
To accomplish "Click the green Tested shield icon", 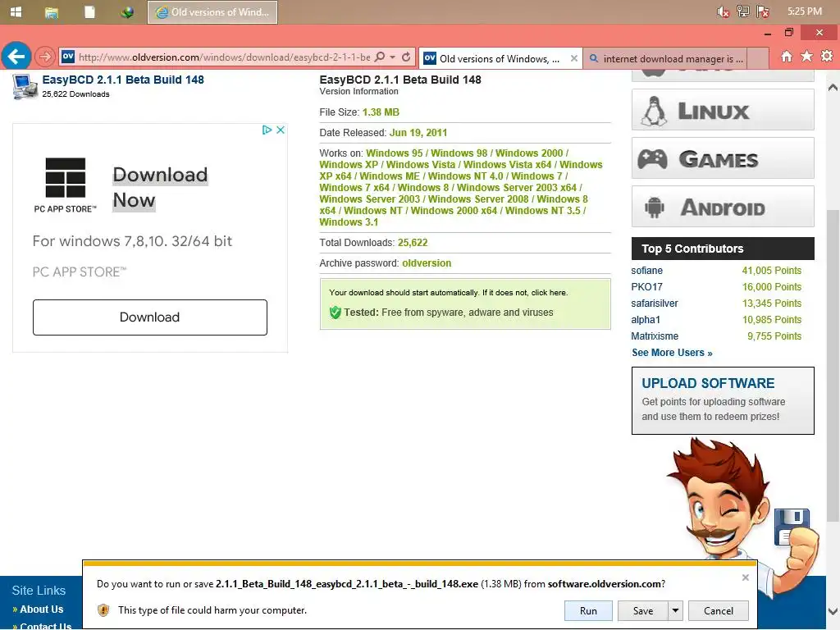I will (336, 313).
